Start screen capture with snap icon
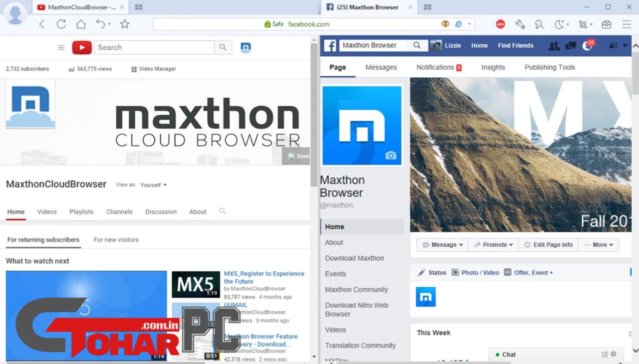Viewport: 639px width, 364px height. click(x=583, y=24)
